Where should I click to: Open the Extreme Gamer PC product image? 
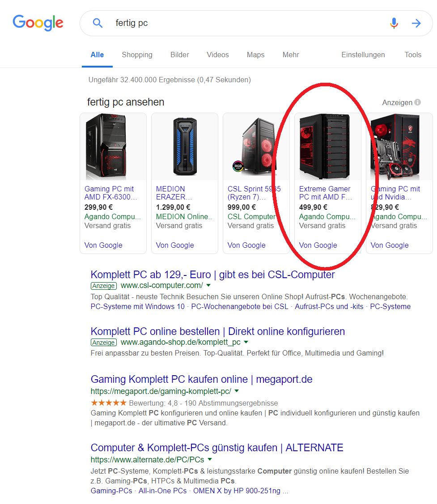325,146
